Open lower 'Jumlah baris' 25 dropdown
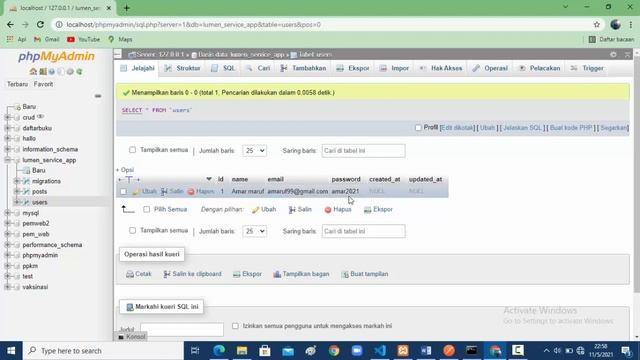 254,231
